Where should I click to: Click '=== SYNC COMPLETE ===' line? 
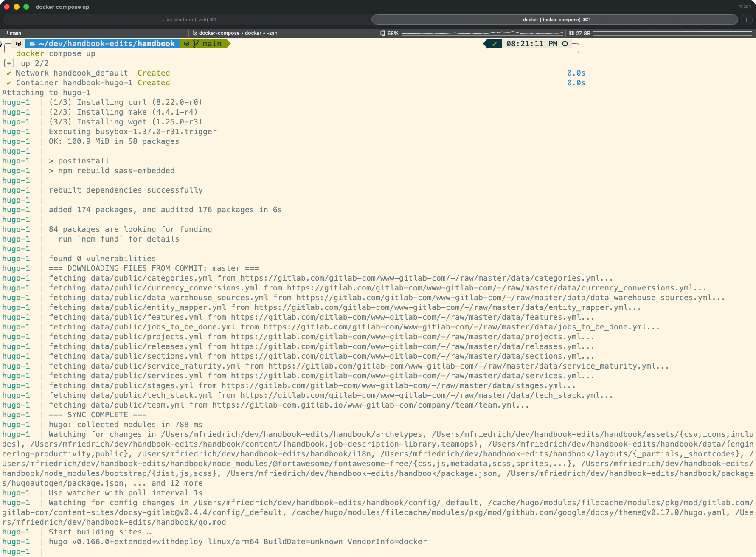coord(98,415)
